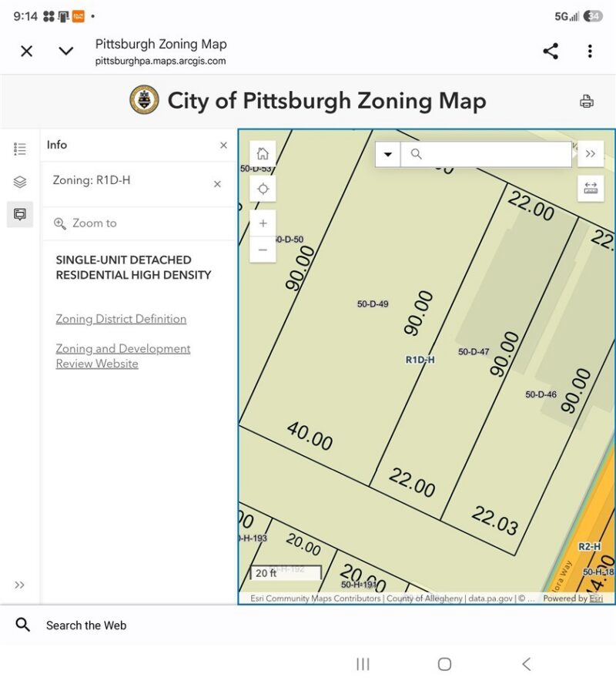Open the map measurement tool
Image resolution: width=616 pixels, height=684 pixels.
click(591, 189)
